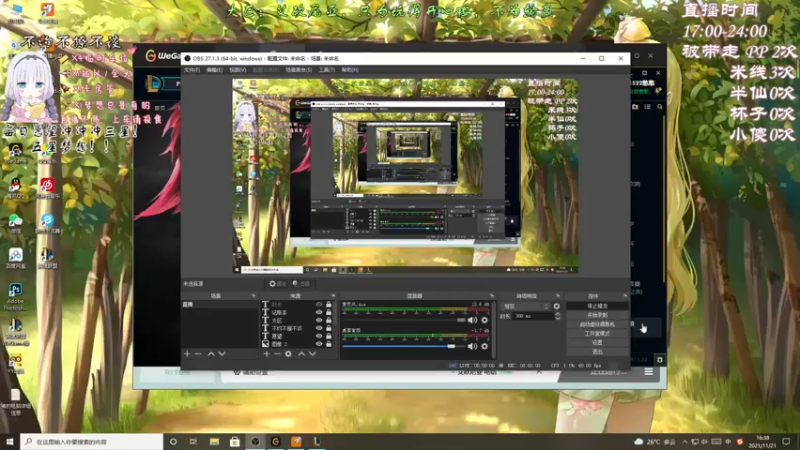800x450 pixels.
Task: Open the 编辑(E) menu in OBS
Action: click(214, 70)
